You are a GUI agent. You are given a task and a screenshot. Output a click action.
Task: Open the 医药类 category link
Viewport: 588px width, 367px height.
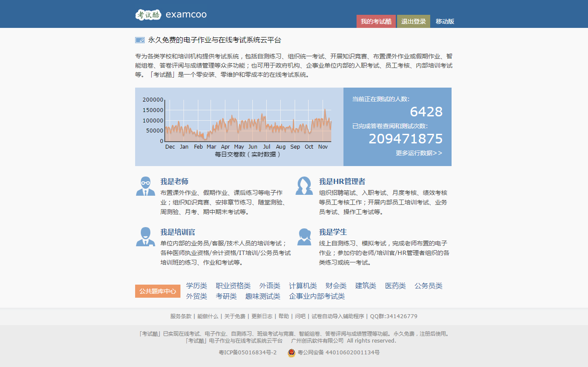pos(395,286)
